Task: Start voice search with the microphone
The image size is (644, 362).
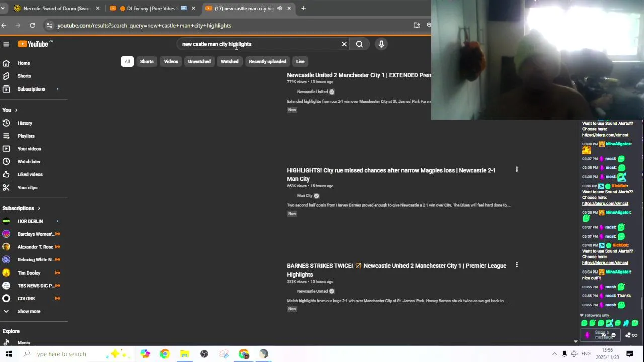Action: [x=381, y=44]
